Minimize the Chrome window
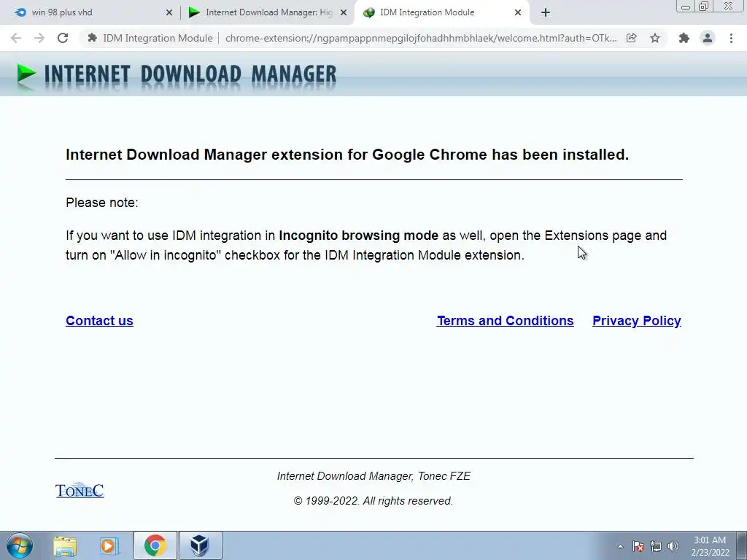The height and width of the screenshot is (560, 747). [686, 6]
